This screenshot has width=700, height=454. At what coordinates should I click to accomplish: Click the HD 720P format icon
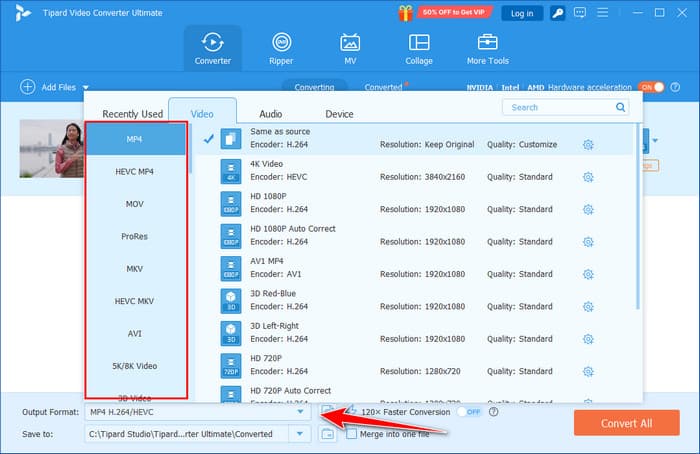231,366
